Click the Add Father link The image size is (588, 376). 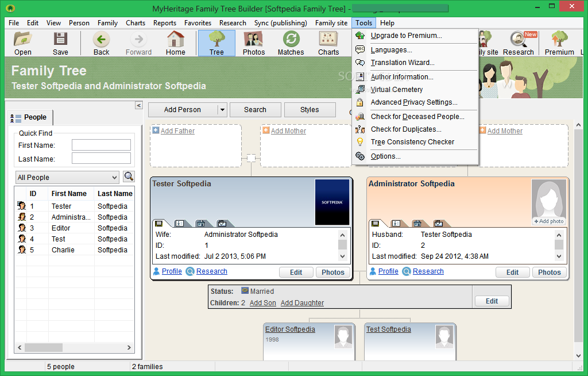click(x=177, y=131)
